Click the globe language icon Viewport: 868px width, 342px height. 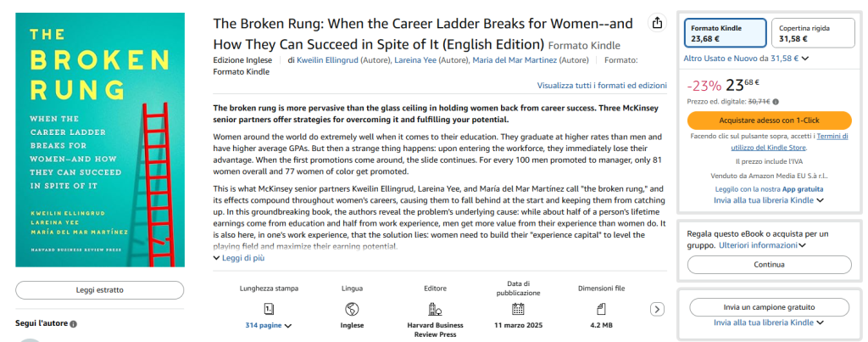352,308
